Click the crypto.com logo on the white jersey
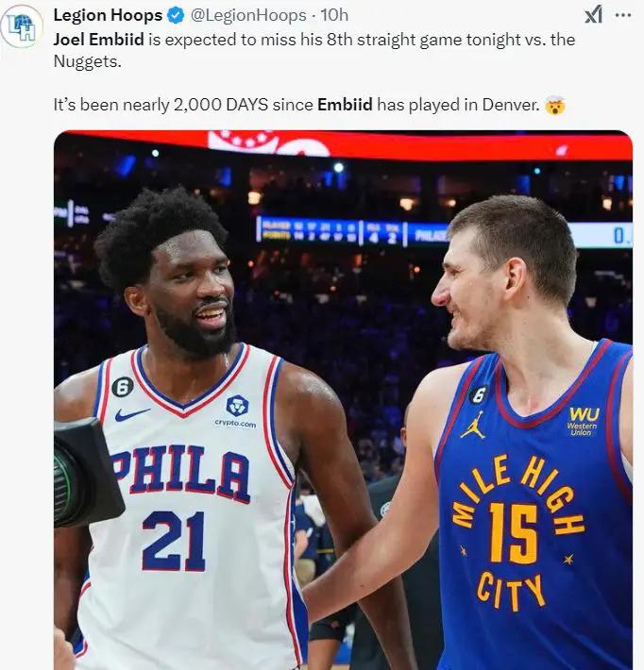Image resolution: width=644 pixels, height=670 pixels. [x=236, y=410]
